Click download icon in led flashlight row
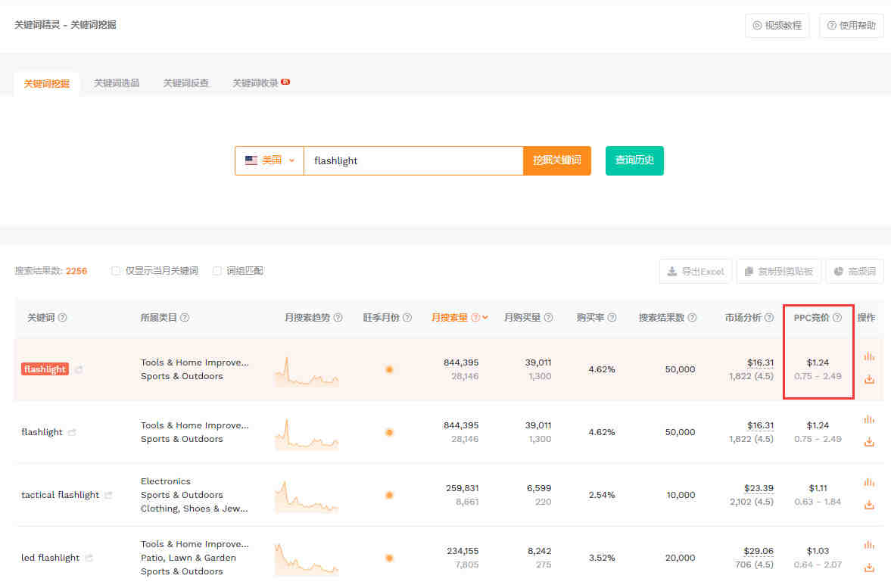This screenshot has height=588, width=891. pos(869,568)
